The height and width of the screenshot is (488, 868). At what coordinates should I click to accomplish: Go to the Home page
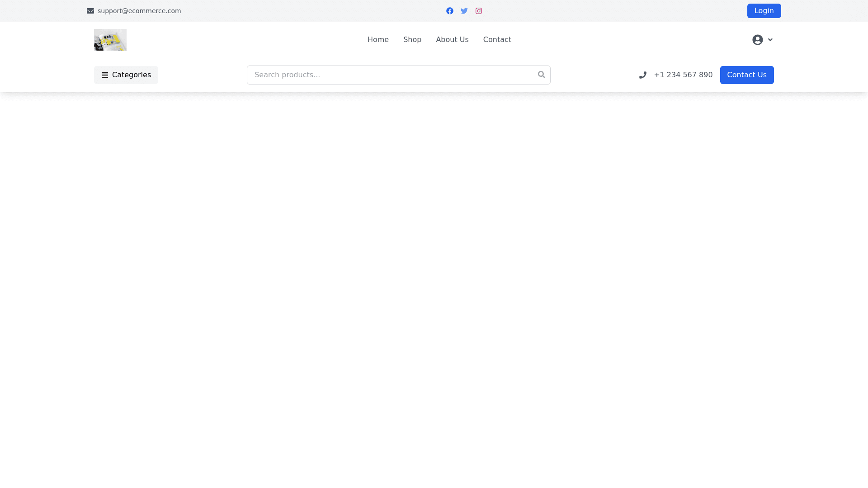point(378,40)
